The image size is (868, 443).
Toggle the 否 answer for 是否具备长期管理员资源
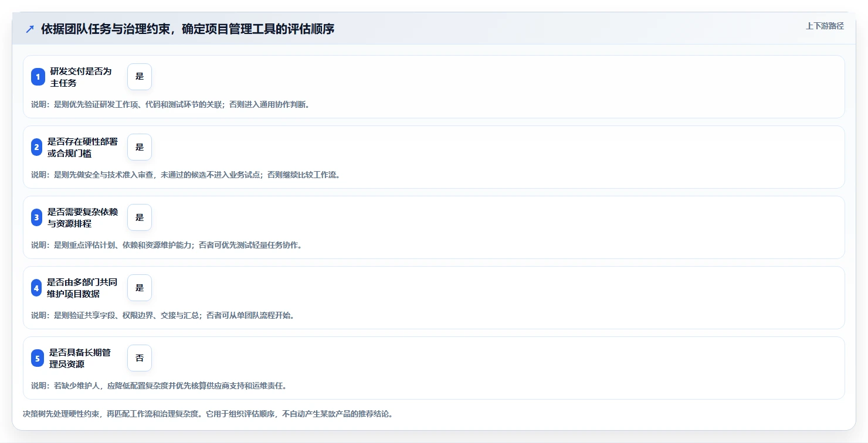click(140, 358)
